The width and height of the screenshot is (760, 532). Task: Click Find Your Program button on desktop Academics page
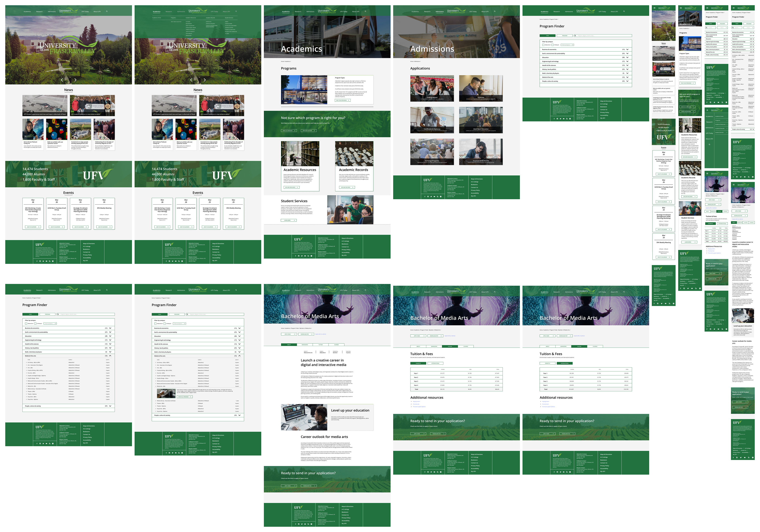[x=343, y=100]
